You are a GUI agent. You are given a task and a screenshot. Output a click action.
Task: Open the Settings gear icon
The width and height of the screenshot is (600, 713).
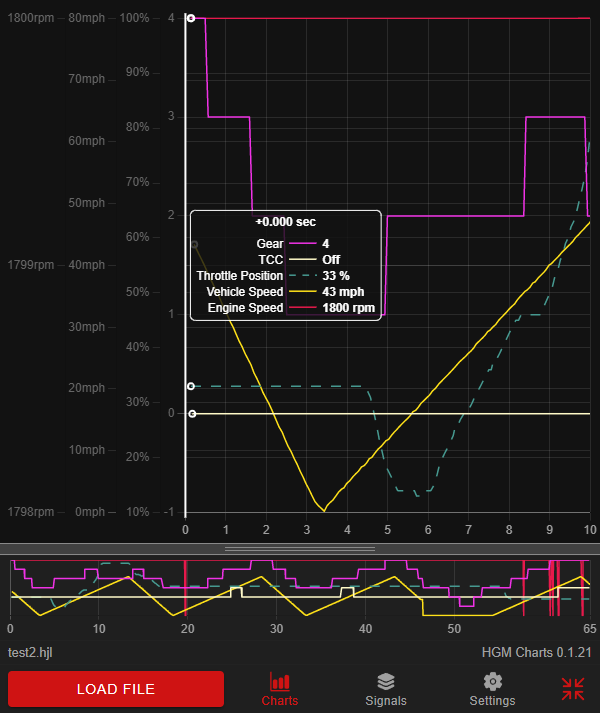point(492,682)
